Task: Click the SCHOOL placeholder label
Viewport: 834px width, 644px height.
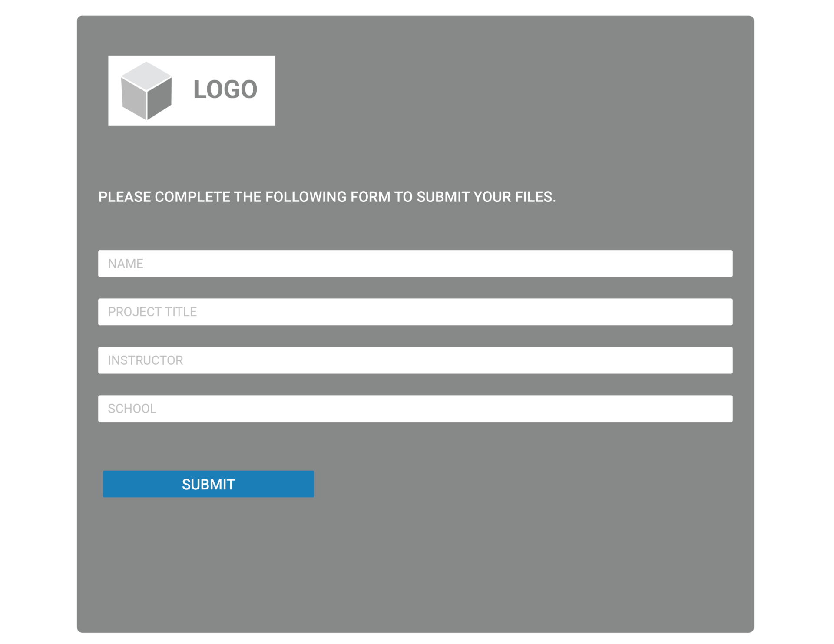Action: tap(132, 409)
